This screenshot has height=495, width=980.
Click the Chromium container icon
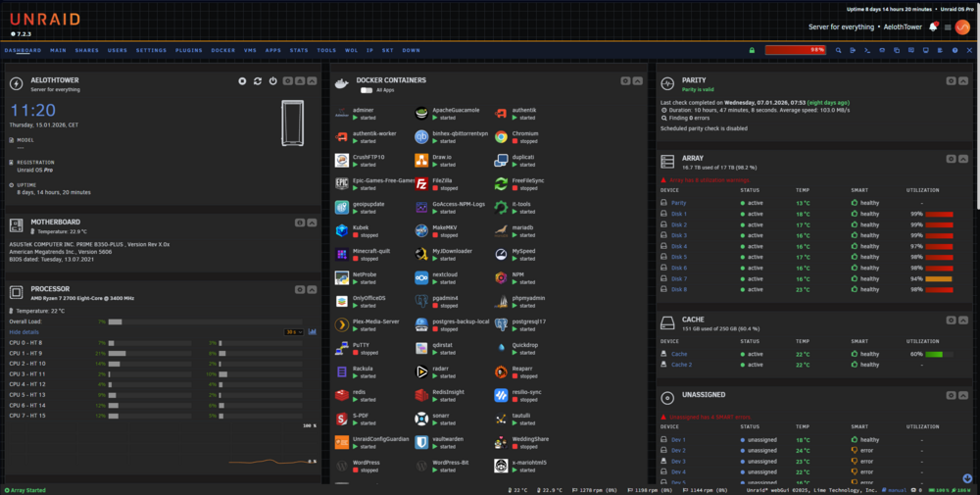click(501, 137)
